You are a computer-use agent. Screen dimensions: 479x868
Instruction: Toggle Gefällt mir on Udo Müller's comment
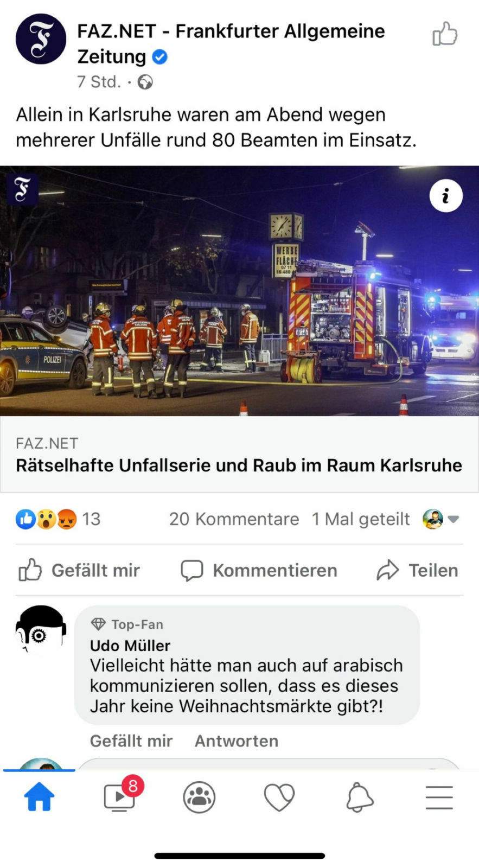pyautogui.click(x=131, y=741)
